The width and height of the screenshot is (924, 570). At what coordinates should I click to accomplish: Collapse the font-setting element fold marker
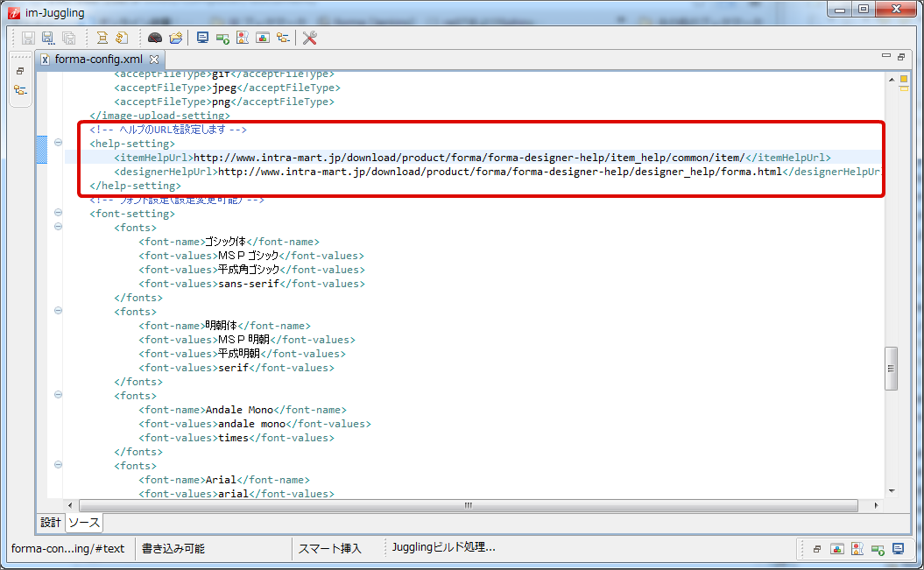[58, 213]
